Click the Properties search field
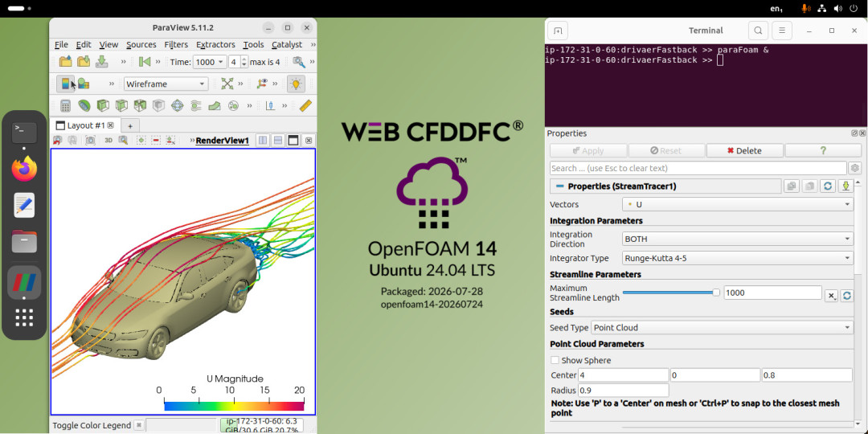Image resolution: width=868 pixels, height=434 pixels. point(698,168)
